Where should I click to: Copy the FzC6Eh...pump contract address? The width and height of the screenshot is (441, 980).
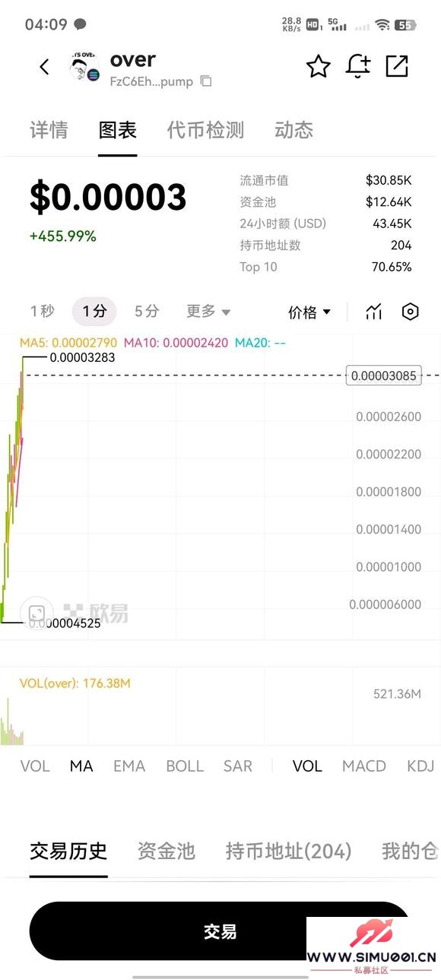pyautogui.click(x=206, y=81)
